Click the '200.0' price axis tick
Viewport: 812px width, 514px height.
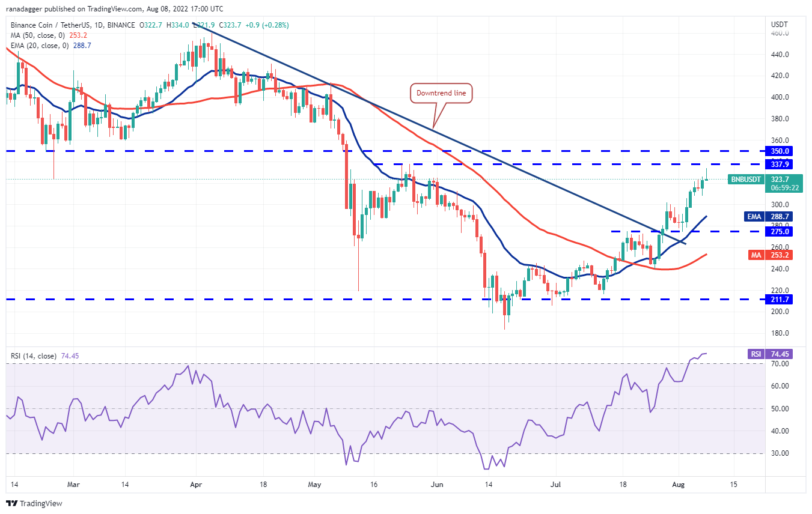pyautogui.click(x=781, y=312)
